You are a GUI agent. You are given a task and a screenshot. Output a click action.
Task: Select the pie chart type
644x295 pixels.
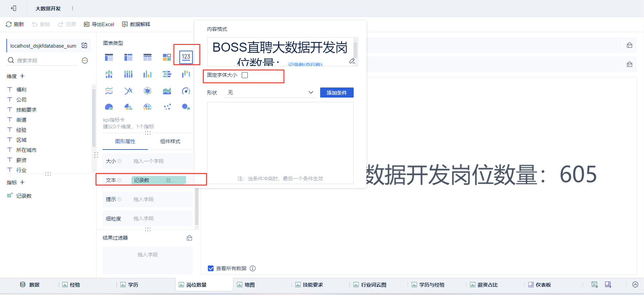point(109,107)
